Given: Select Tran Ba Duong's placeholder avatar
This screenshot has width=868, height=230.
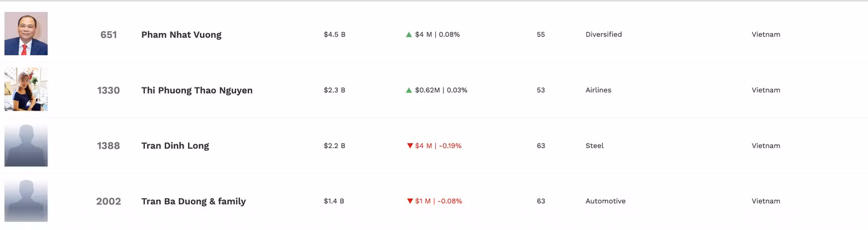Looking at the screenshot, I should [x=26, y=201].
